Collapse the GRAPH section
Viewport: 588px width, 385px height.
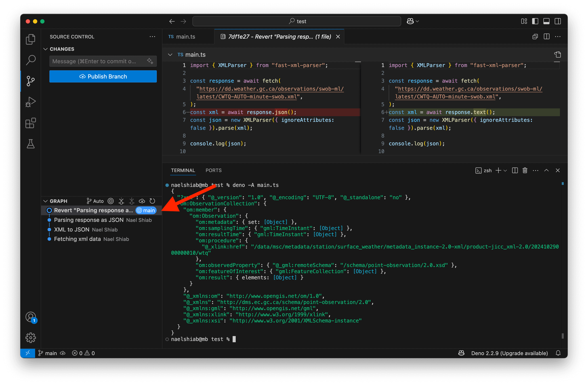click(45, 201)
